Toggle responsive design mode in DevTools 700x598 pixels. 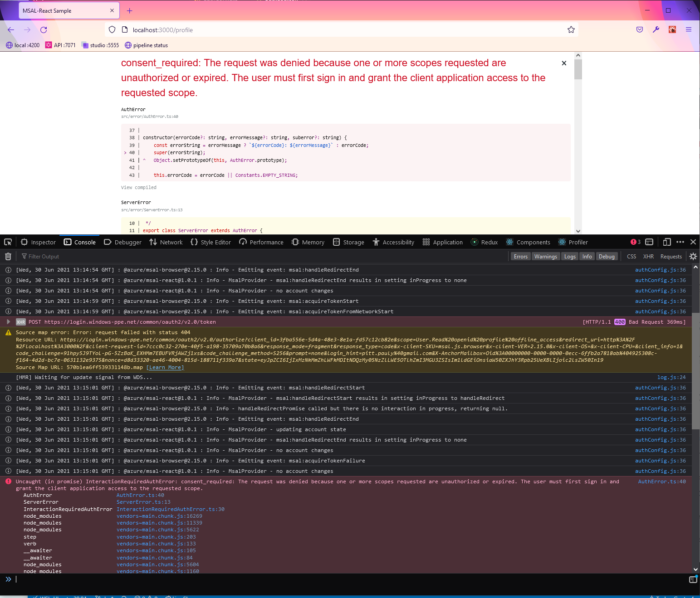(x=666, y=242)
